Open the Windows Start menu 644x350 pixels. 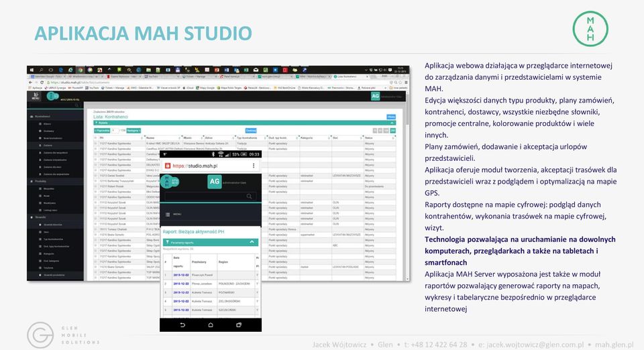(x=32, y=70)
